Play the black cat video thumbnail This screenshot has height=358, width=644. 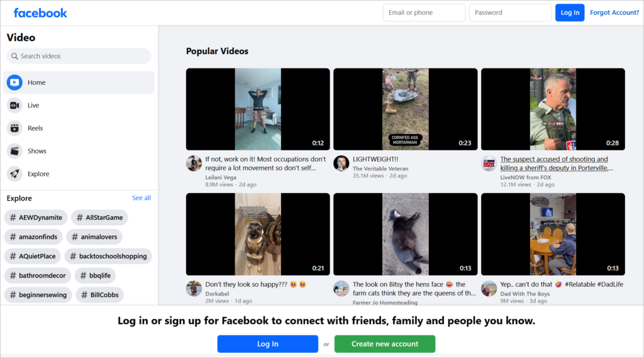[x=406, y=234]
